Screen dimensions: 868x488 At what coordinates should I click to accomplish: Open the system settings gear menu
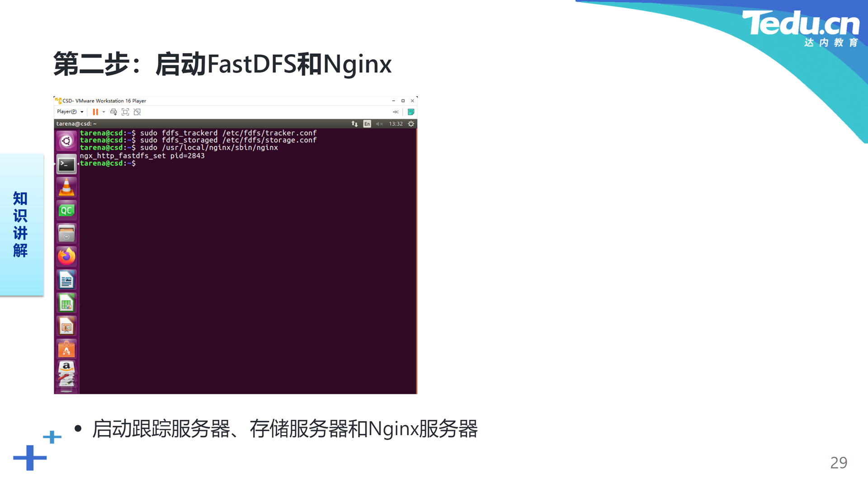coord(411,124)
